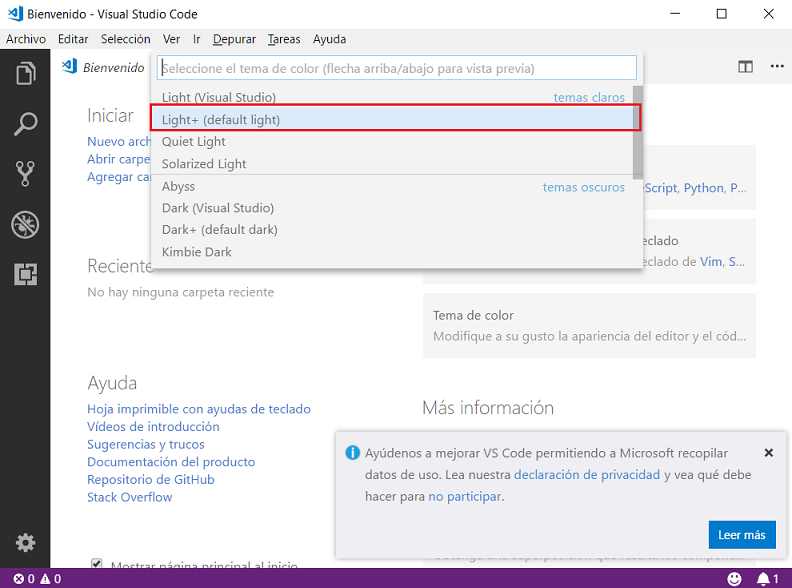Click the Abrir carpeta link

119,159
